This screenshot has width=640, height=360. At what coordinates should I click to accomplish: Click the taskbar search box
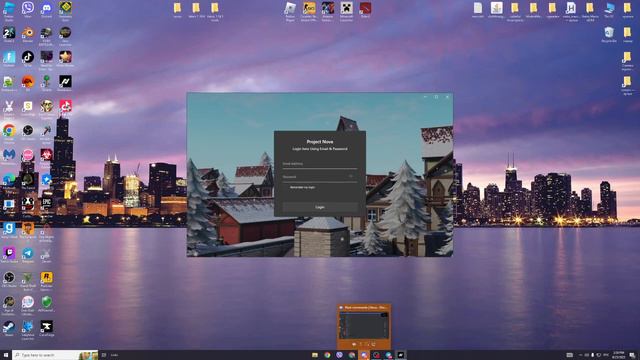tap(55, 355)
